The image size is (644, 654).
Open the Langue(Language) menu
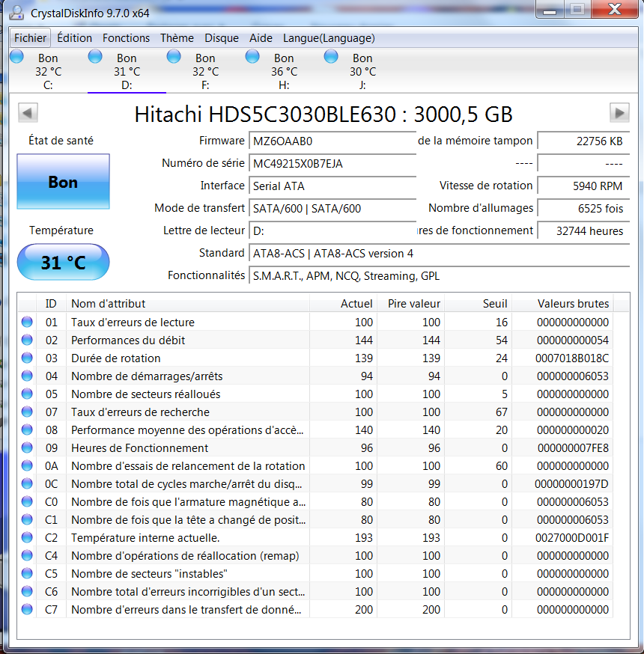pyautogui.click(x=329, y=38)
